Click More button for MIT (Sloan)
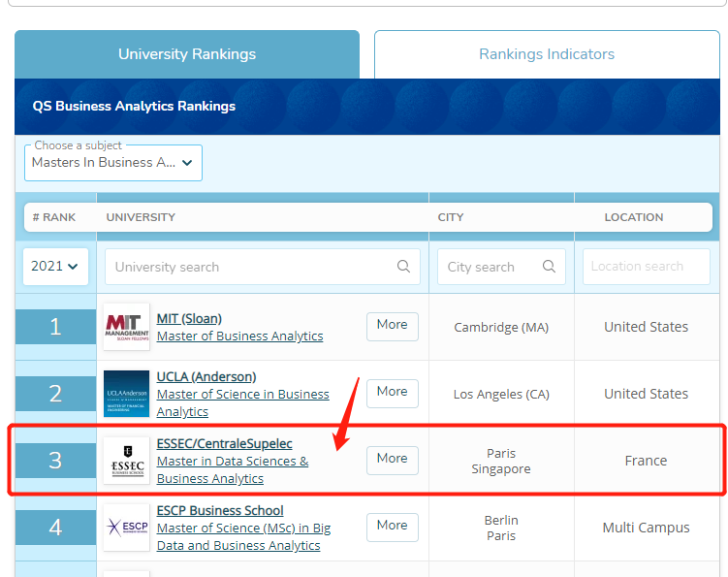 [393, 327]
